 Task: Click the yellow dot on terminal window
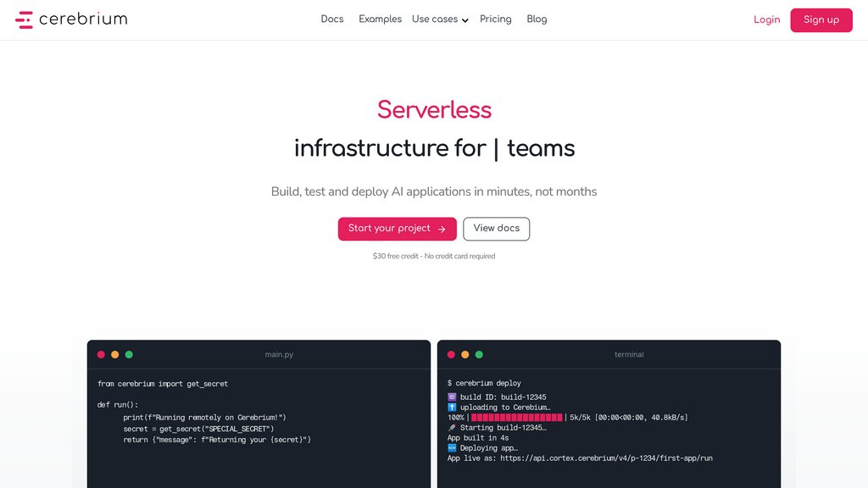click(x=465, y=355)
